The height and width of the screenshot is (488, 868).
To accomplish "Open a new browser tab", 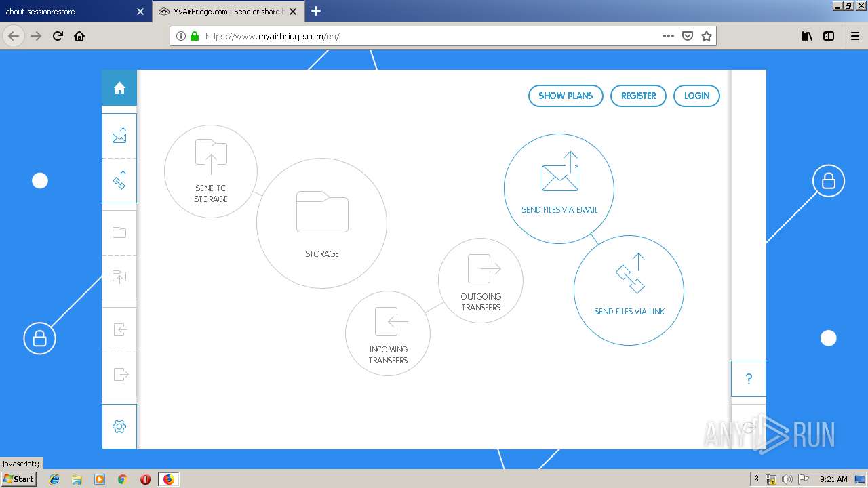I will pos(316,11).
